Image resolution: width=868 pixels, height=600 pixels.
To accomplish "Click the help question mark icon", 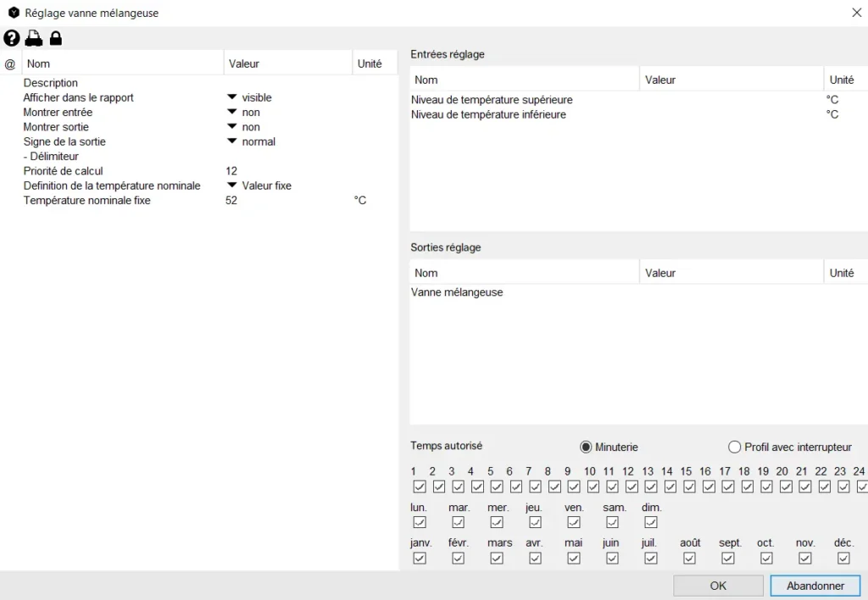I will tap(11, 38).
